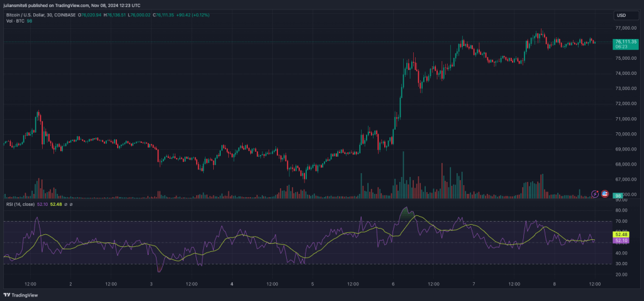Click the juliansmits6 author name

(x=17, y=6)
